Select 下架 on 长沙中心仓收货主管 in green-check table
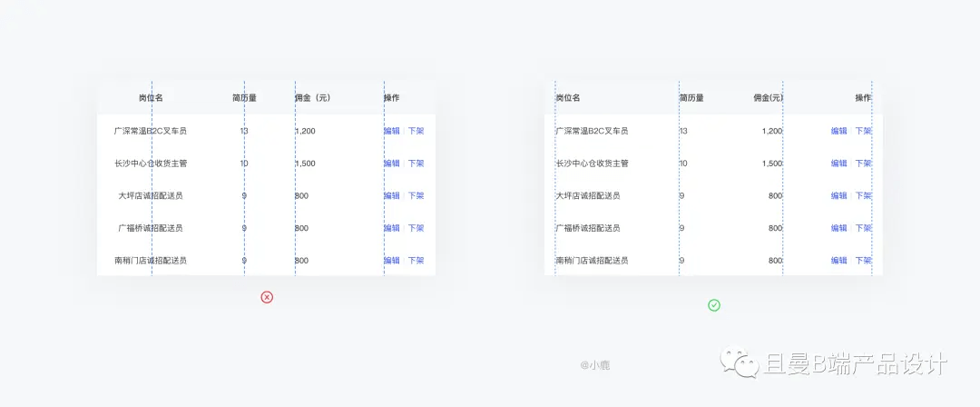 [864, 164]
